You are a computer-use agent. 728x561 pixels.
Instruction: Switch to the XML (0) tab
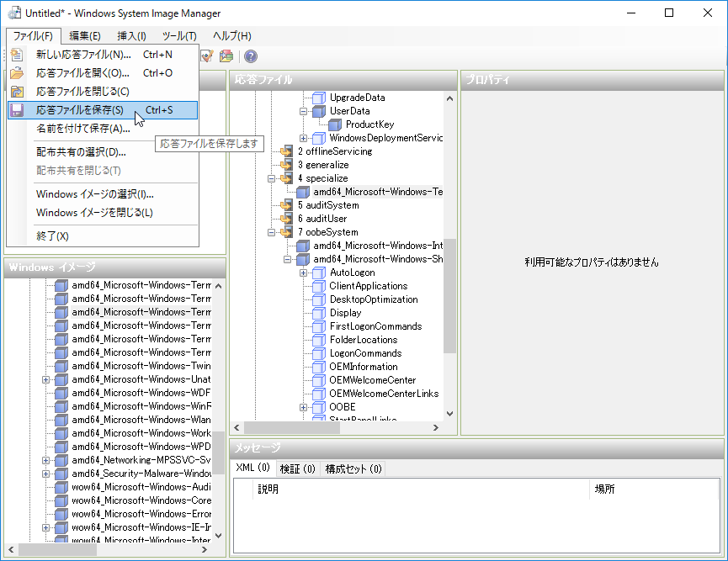252,468
